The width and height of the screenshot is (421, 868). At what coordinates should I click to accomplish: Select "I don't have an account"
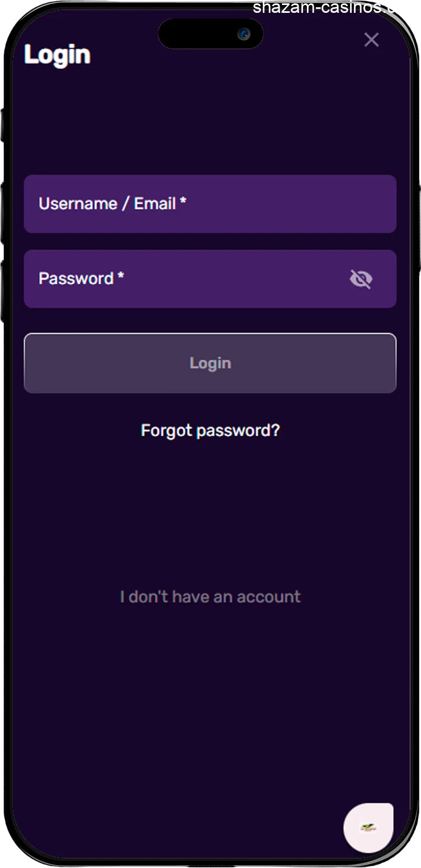210,597
